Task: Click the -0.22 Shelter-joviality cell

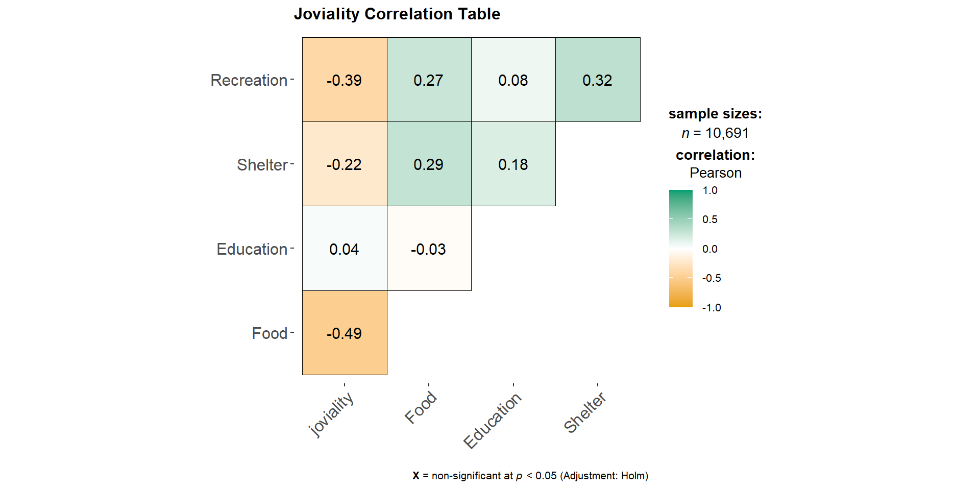Action: click(x=345, y=164)
